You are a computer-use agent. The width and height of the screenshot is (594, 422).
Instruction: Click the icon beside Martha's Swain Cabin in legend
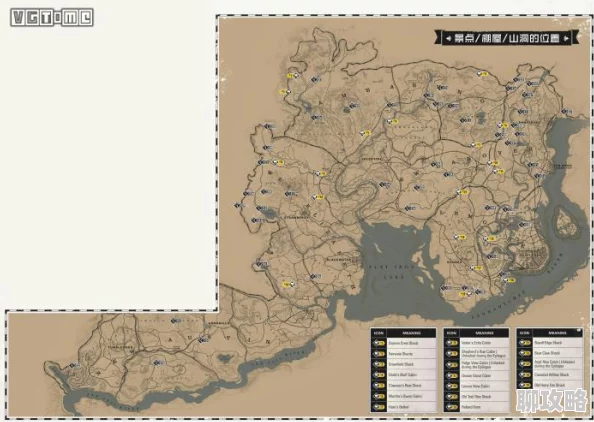pyautogui.click(x=379, y=396)
